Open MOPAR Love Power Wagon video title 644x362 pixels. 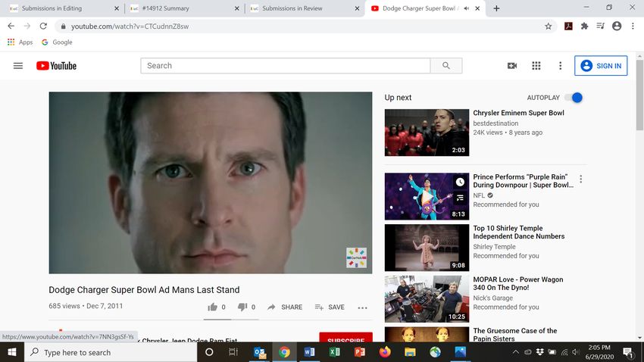(x=518, y=283)
